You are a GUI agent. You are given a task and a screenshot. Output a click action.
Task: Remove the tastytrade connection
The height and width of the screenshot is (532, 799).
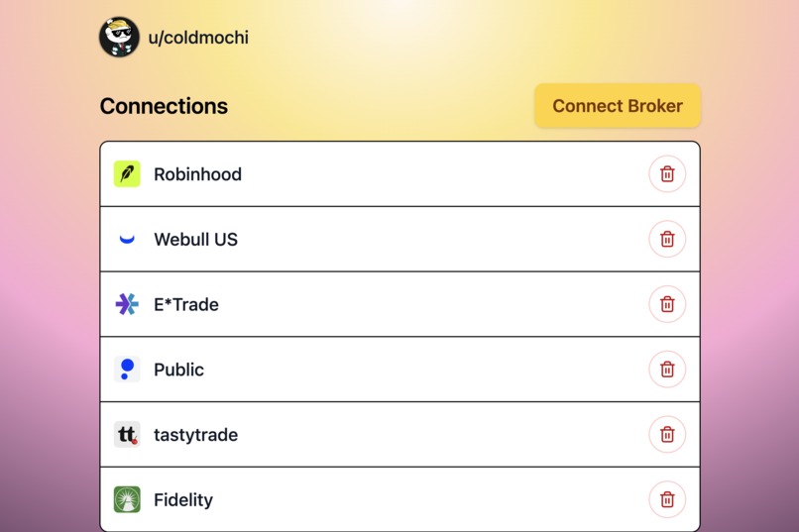click(x=667, y=434)
